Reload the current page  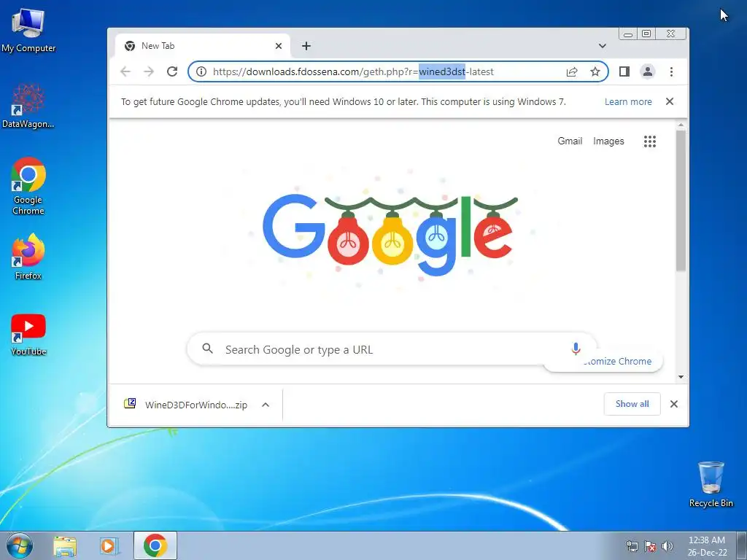(172, 71)
